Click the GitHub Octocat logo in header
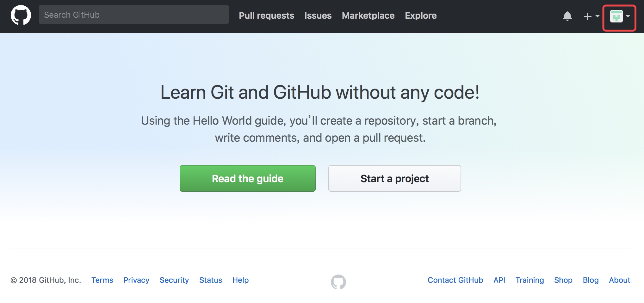Viewport: 644px width, 303px height. [x=21, y=15]
